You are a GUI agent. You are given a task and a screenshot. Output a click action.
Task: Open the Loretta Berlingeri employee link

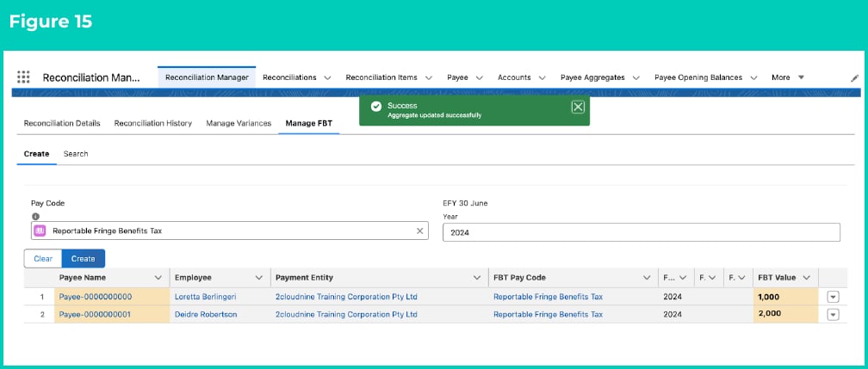(x=205, y=297)
